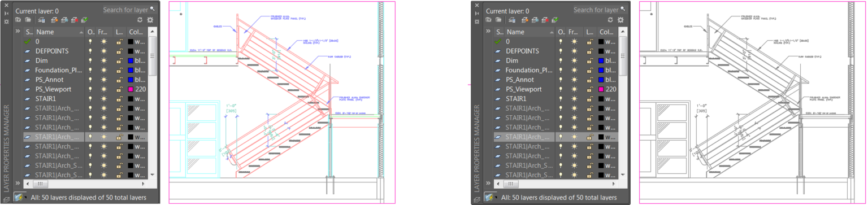Open New Property Filter in left palette
This screenshot has height=205, width=868.
click(18, 20)
